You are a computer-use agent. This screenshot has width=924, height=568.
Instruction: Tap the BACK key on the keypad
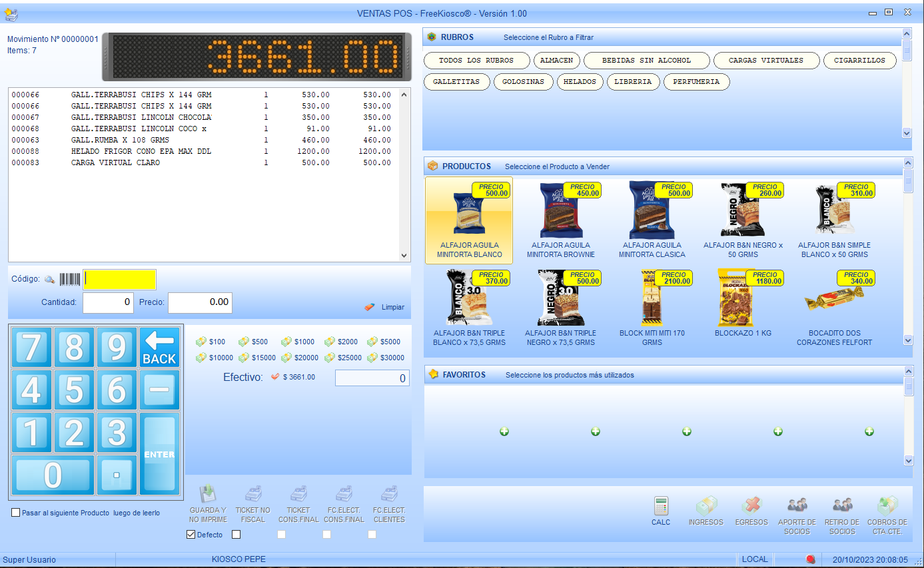[159, 347]
